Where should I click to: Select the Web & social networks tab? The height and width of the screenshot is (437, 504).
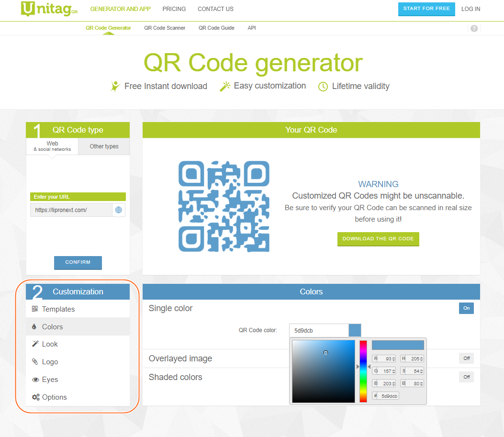(x=52, y=146)
